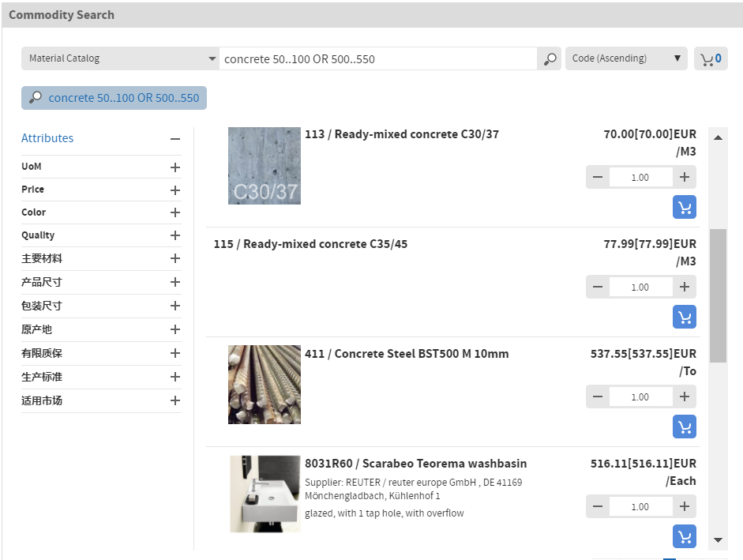
Task: Click the search magnifier button
Action: [550, 58]
